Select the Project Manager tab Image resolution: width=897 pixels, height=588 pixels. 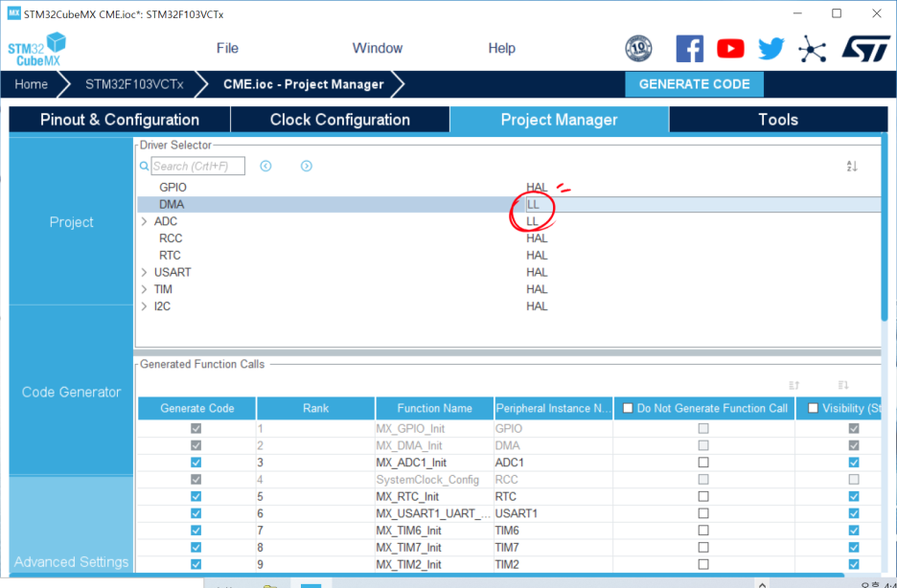[x=559, y=120]
